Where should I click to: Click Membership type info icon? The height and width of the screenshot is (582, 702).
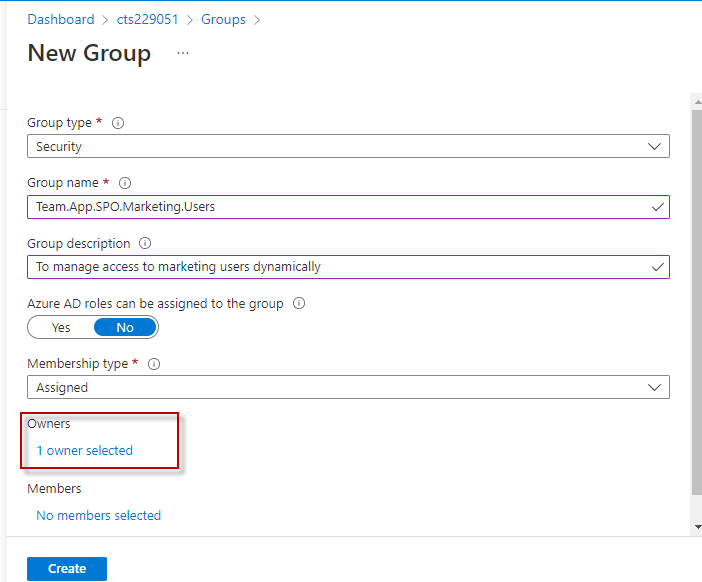[154, 364]
